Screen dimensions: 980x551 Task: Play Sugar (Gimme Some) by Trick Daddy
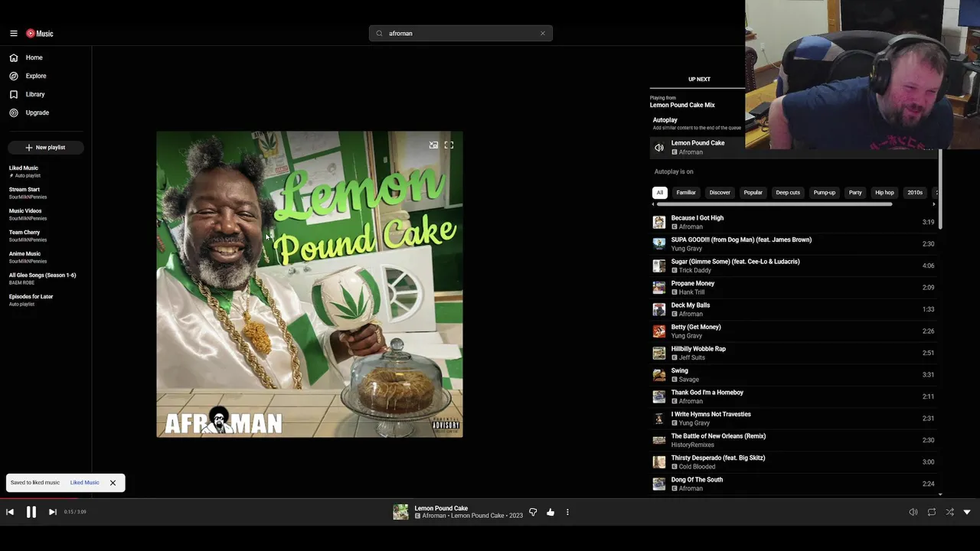click(x=793, y=266)
